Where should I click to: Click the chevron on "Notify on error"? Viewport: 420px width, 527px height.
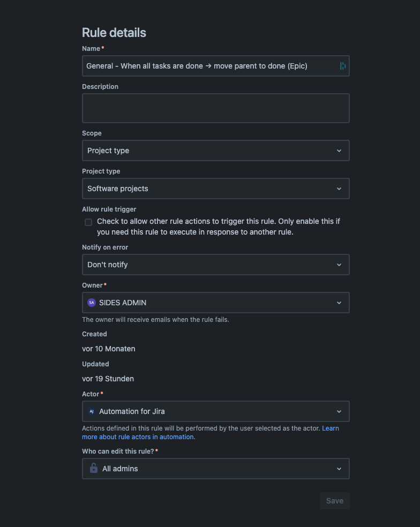click(x=339, y=265)
